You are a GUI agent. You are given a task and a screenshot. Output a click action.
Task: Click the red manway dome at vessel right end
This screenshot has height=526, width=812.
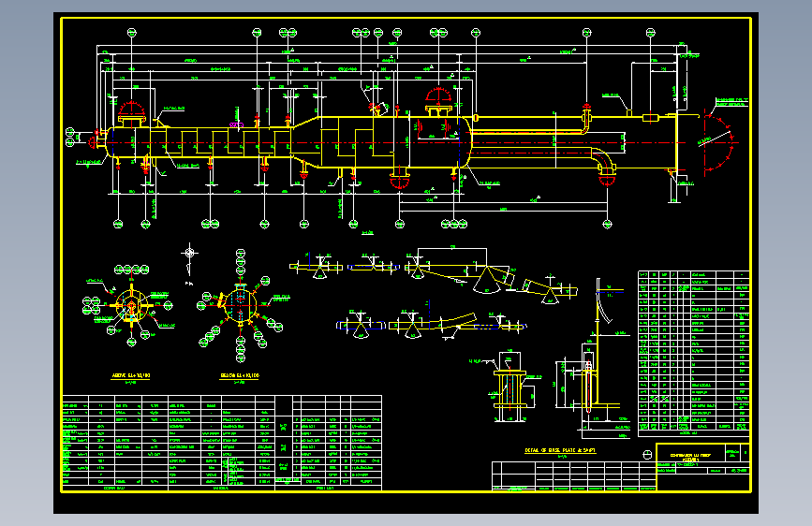click(716, 142)
